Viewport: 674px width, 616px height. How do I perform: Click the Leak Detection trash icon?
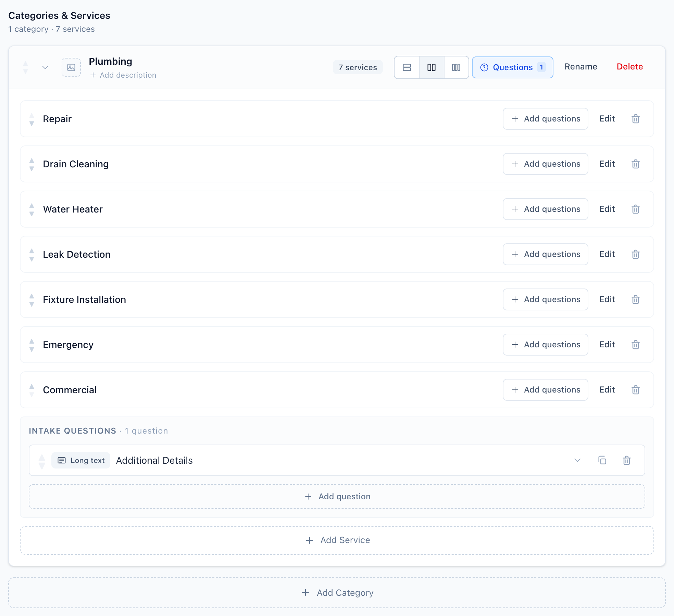[636, 254]
